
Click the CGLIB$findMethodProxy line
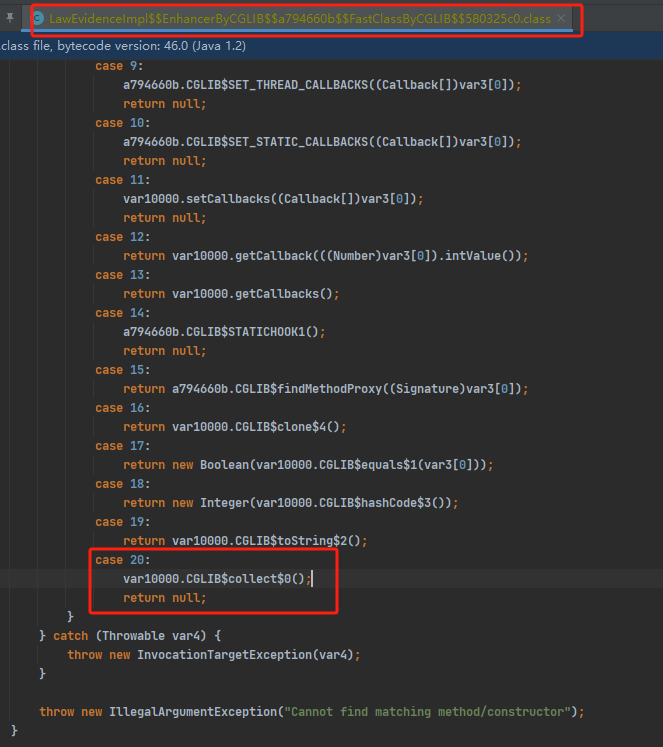pos(326,389)
